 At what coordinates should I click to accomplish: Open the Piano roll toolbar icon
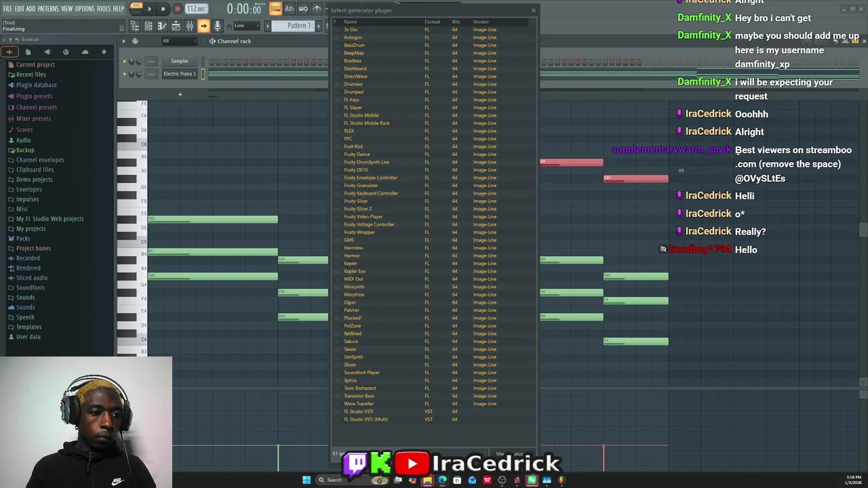pyautogui.click(x=162, y=26)
